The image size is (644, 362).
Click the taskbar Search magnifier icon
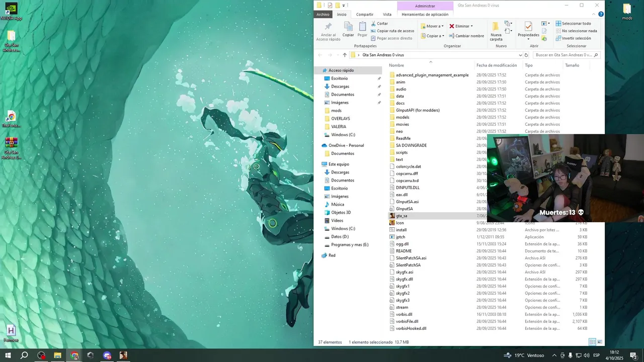pos(24,355)
